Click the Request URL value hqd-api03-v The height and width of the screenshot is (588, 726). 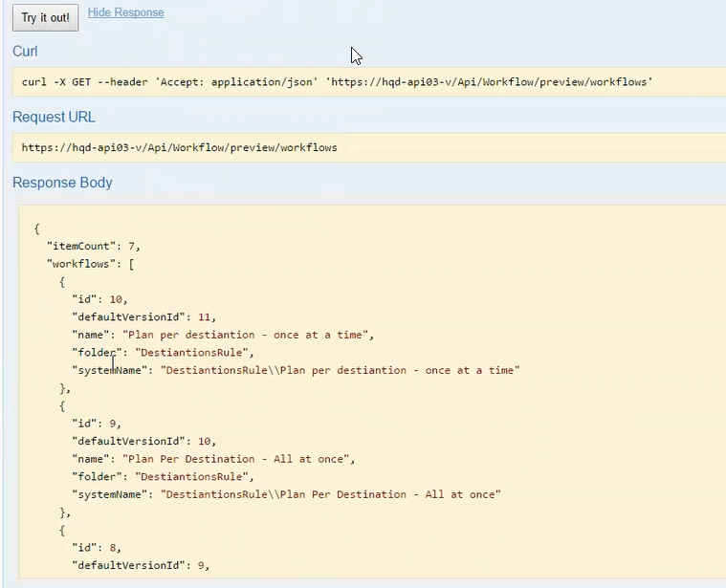(179, 147)
